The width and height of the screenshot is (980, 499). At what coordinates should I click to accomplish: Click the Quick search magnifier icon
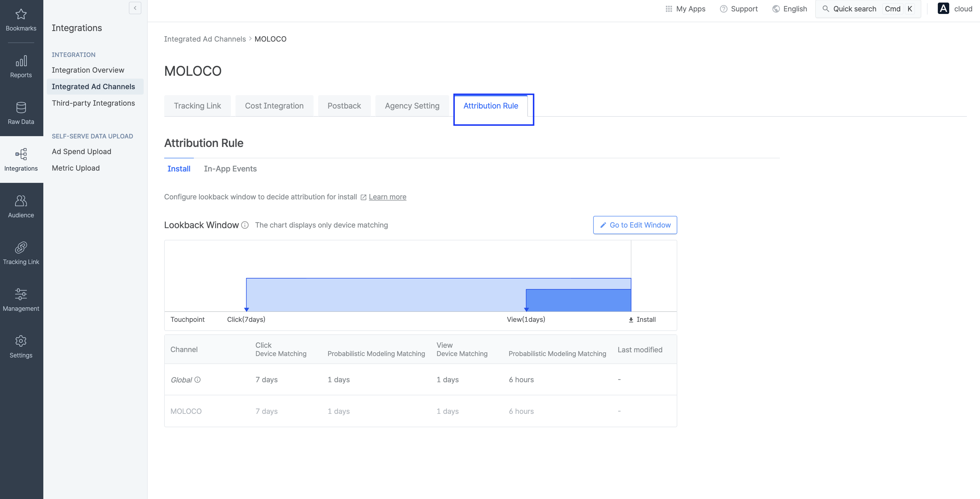point(826,9)
